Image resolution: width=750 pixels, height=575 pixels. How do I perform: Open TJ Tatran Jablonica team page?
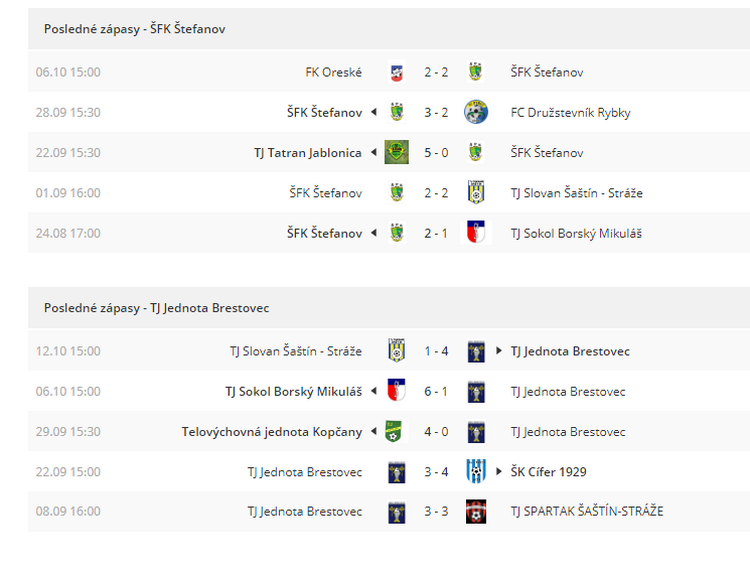click(x=308, y=153)
